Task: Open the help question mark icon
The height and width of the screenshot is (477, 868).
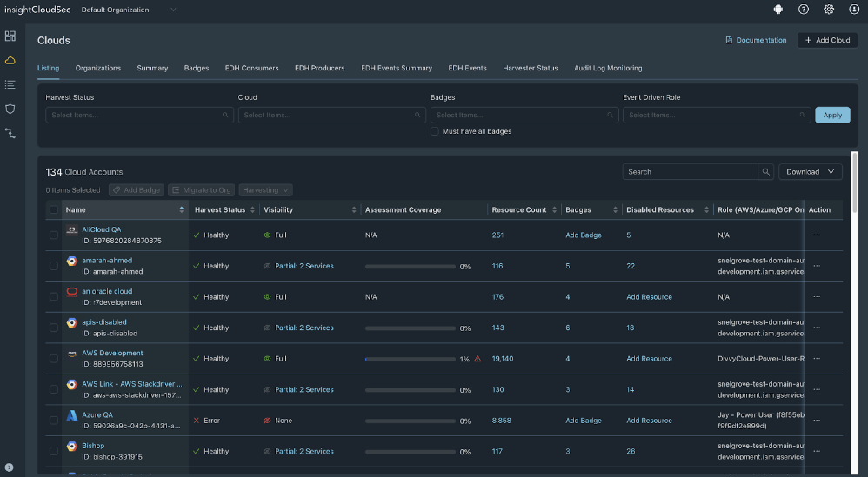Action: [x=804, y=10]
